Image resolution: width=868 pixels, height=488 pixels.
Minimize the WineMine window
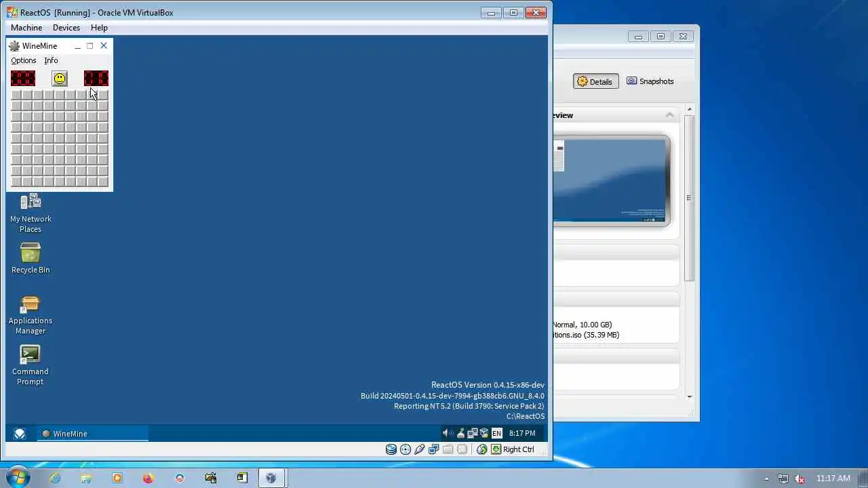(x=77, y=46)
